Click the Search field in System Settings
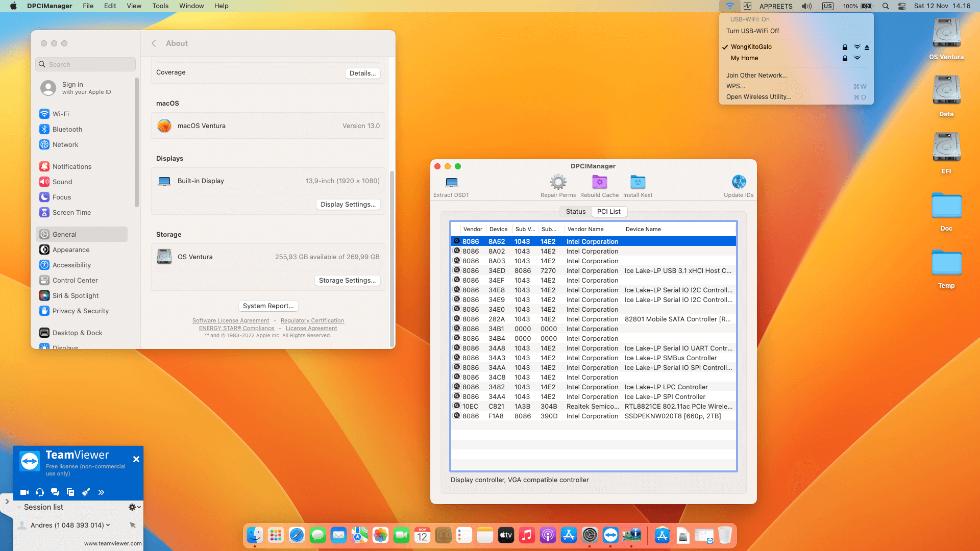Image resolution: width=980 pixels, height=551 pixels. tap(86, 64)
